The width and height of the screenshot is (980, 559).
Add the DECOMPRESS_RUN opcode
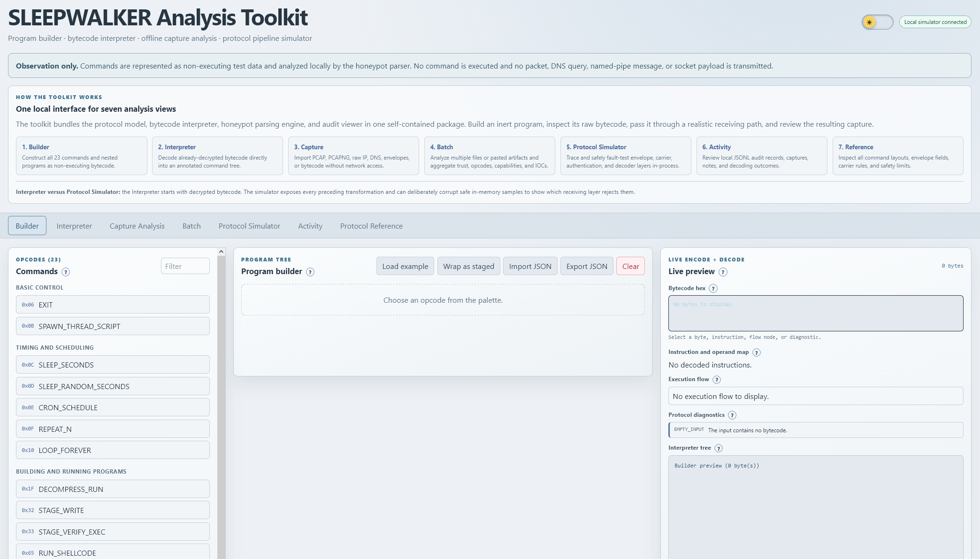(113, 489)
